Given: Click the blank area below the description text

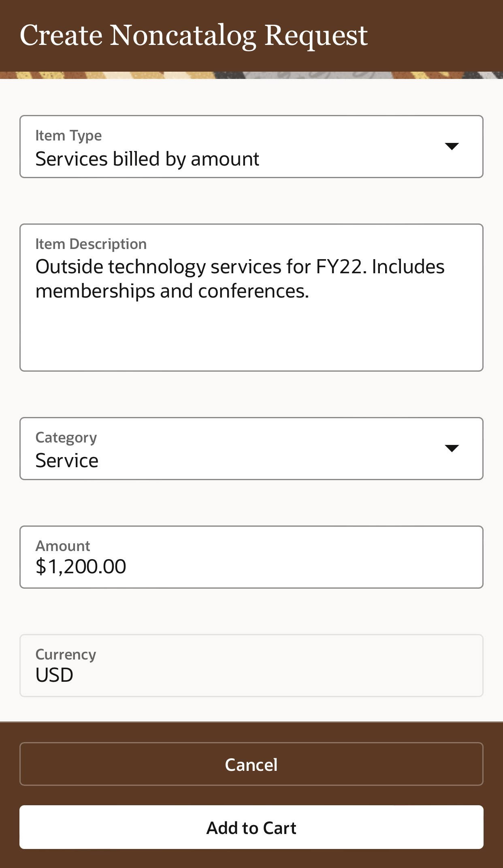Looking at the screenshot, I should pos(251,336).
